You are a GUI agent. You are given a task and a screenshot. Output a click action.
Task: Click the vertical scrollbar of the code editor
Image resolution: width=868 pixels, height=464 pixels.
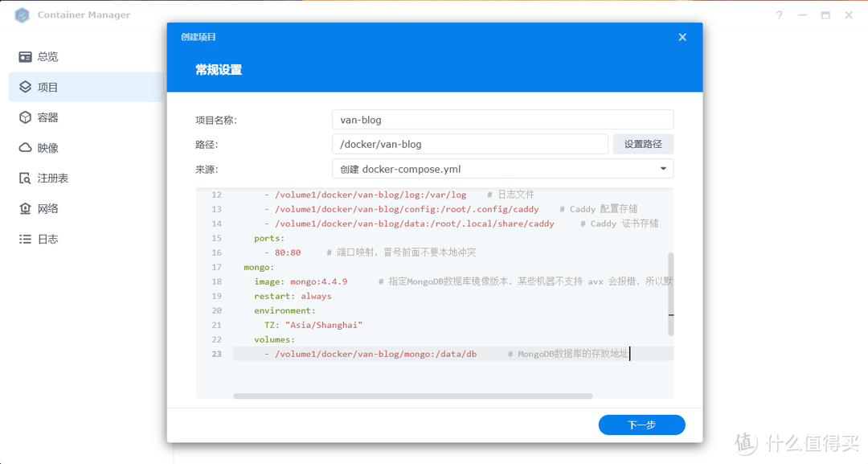[671, 294]
